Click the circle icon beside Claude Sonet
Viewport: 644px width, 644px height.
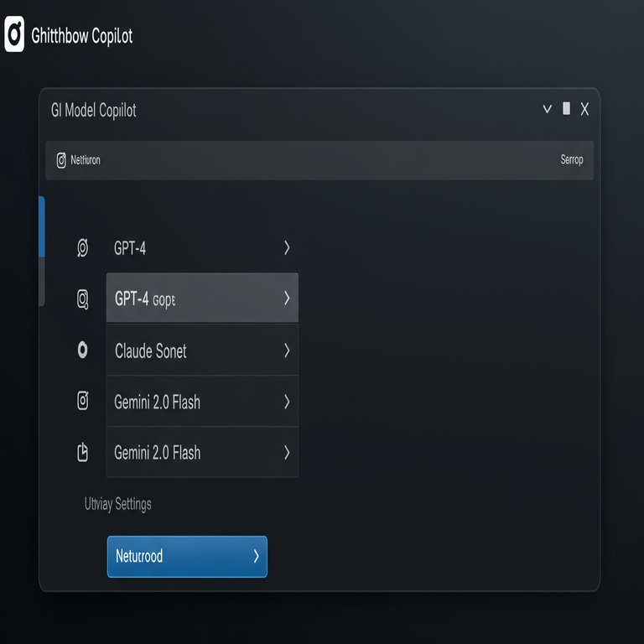(82, 350)
